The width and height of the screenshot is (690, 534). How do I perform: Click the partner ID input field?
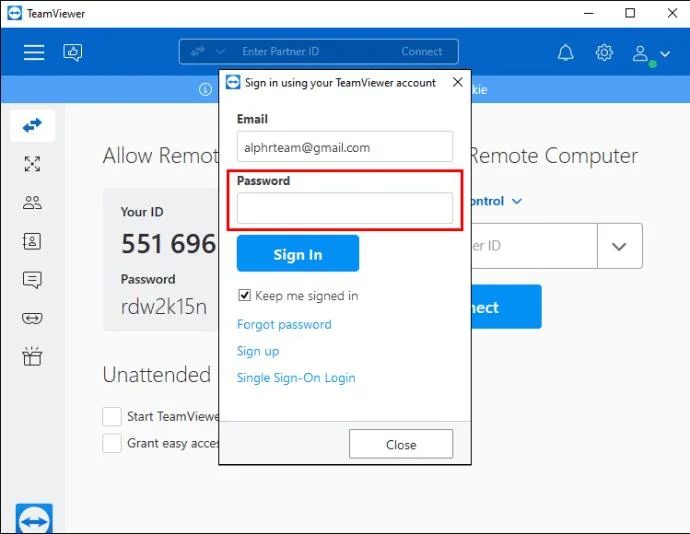[534, 246]
